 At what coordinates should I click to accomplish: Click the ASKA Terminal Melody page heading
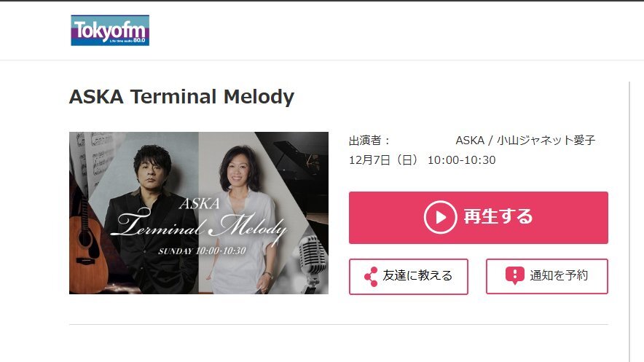(x=181, y=97)
